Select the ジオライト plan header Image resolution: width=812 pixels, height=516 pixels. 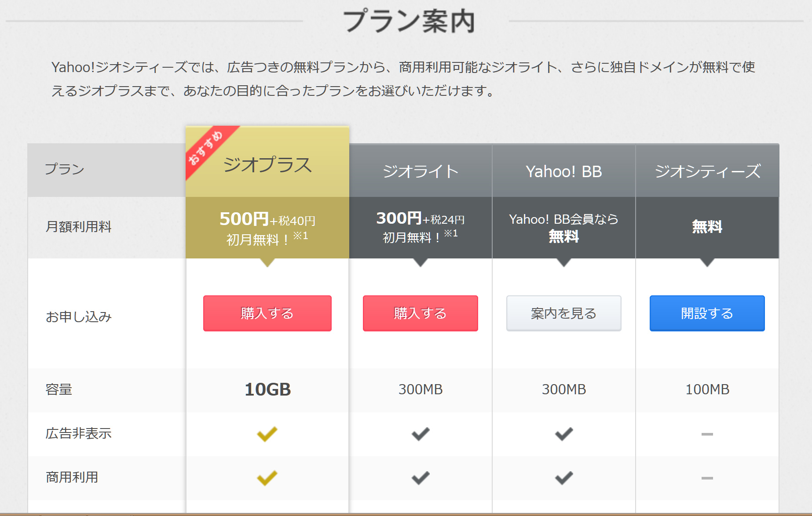point(421,171)
